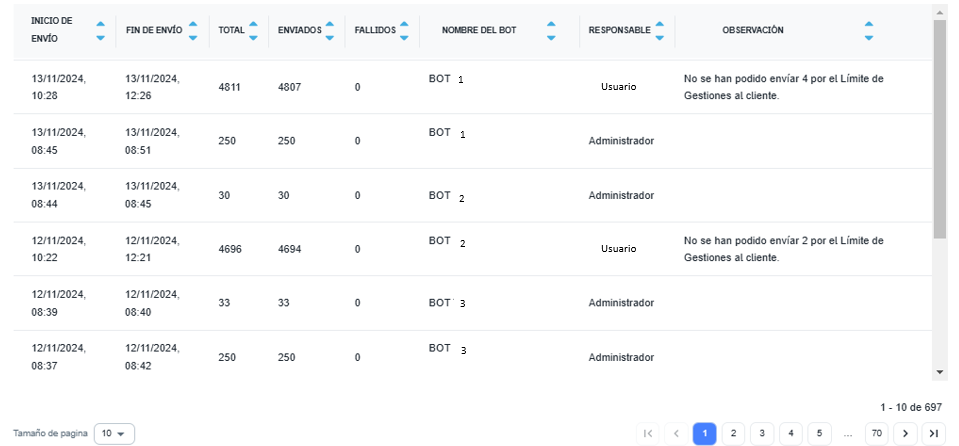959x446 pixels.
Task: Select page 2 in pagination
Action: pyautogui.click(x=733, y=433)
